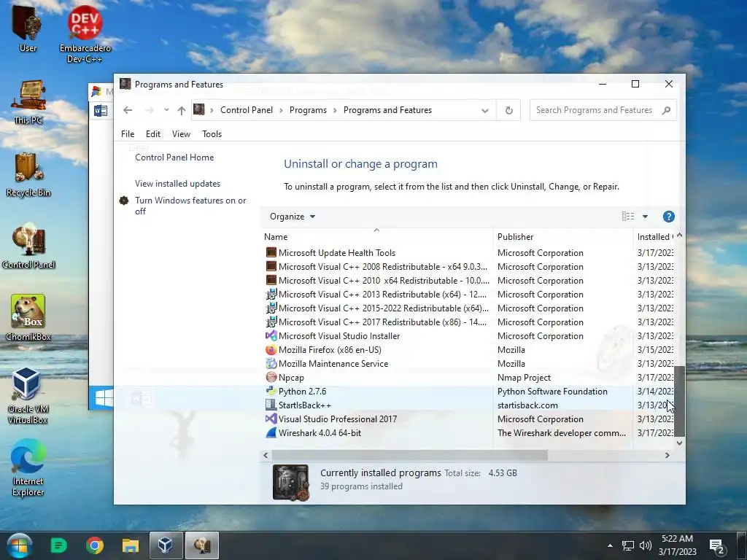This screenshot has height=560, width=747.
Task: Open the File menu
Action: click(128, 134)
